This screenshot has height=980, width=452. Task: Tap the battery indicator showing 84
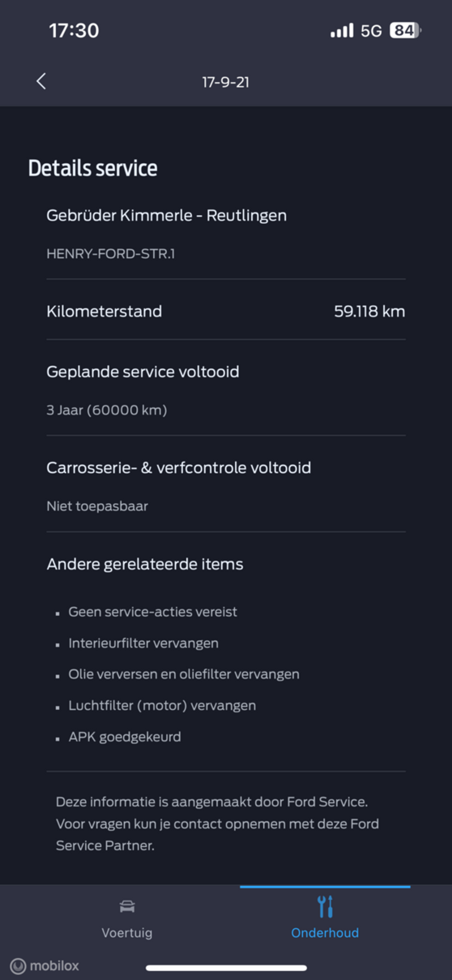(x=405, y=30)
